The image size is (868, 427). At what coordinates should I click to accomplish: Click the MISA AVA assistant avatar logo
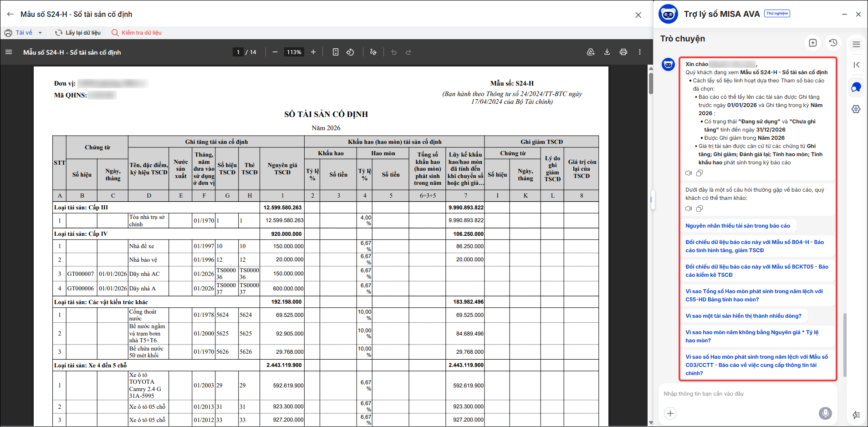click(x=668, y=14)
